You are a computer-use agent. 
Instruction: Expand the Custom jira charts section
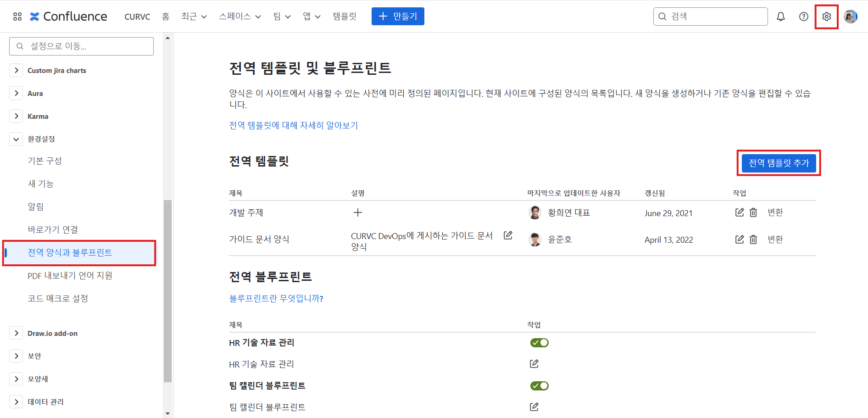[17, 70]
